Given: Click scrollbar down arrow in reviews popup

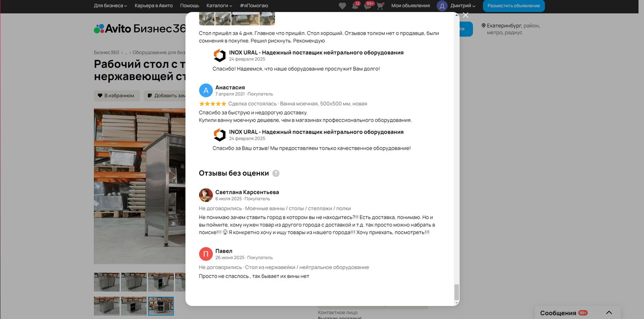Looking at the screenshot, I should tap(457, 303).
